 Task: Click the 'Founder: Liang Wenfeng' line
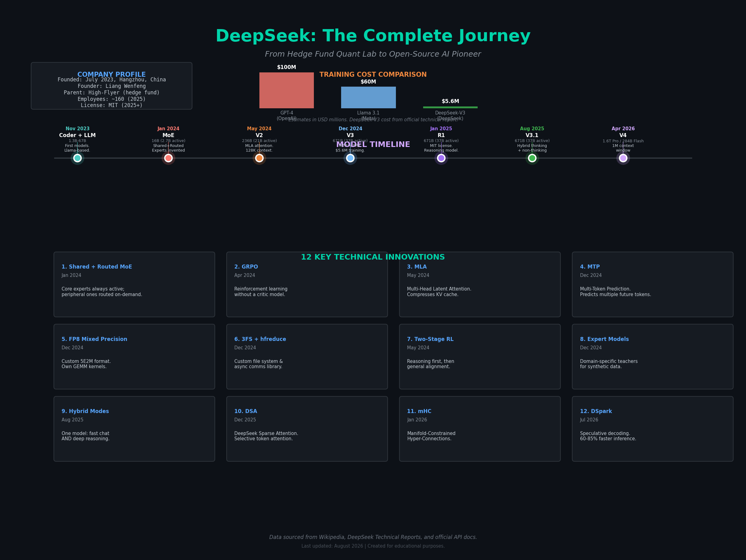tap(112, 86)
